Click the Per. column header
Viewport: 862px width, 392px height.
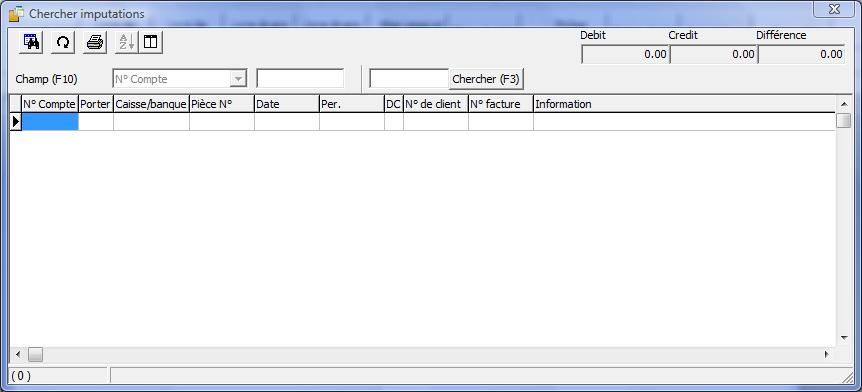pos(351,104)
